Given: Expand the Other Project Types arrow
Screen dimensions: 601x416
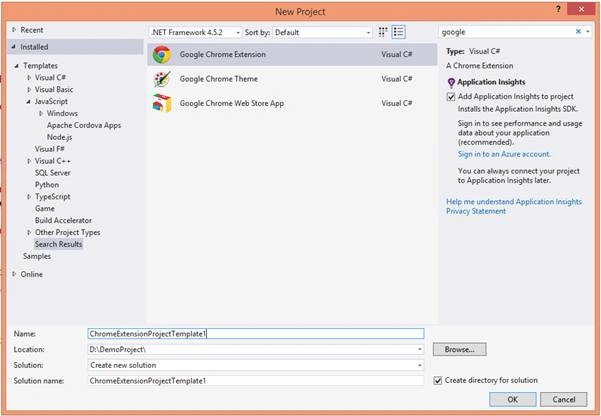Looking at the screenshot, I should pos(29,232).
